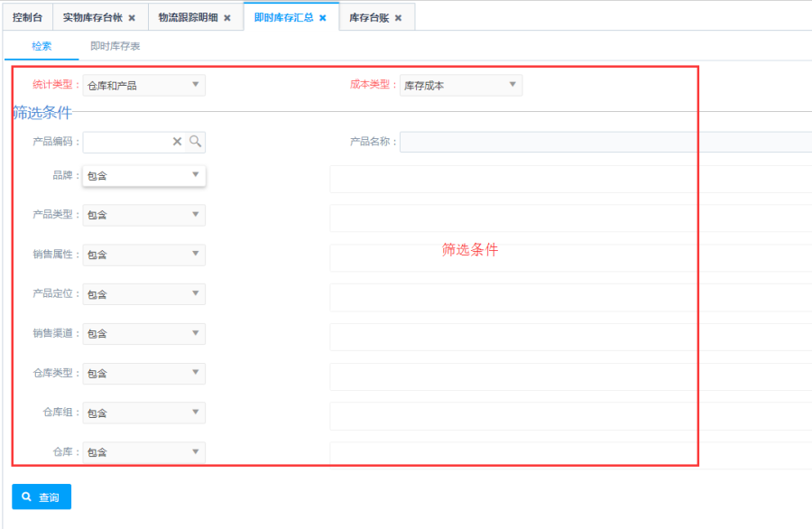
Task: Switch to the 即时库存表 sub-tab
Action: 115,46
